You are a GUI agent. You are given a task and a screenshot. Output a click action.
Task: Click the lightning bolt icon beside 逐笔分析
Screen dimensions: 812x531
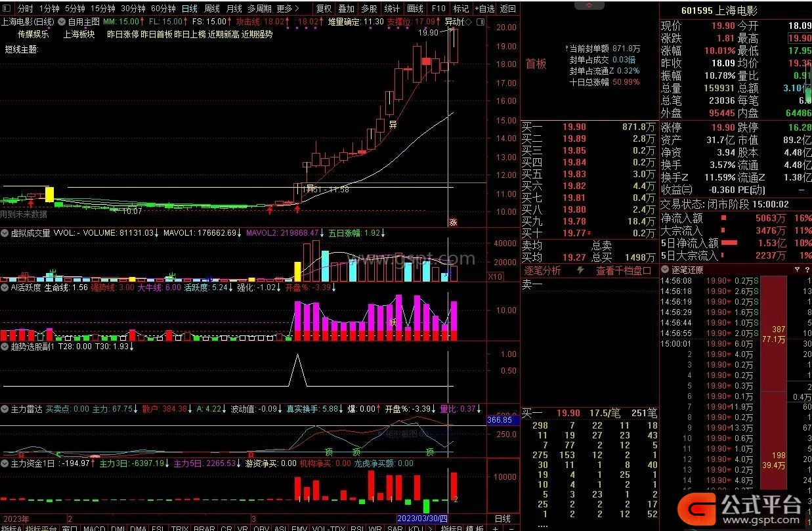click(580, 270)
